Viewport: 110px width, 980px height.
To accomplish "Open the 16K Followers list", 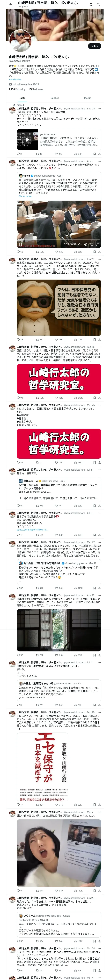I will click(x=36, y=89).
